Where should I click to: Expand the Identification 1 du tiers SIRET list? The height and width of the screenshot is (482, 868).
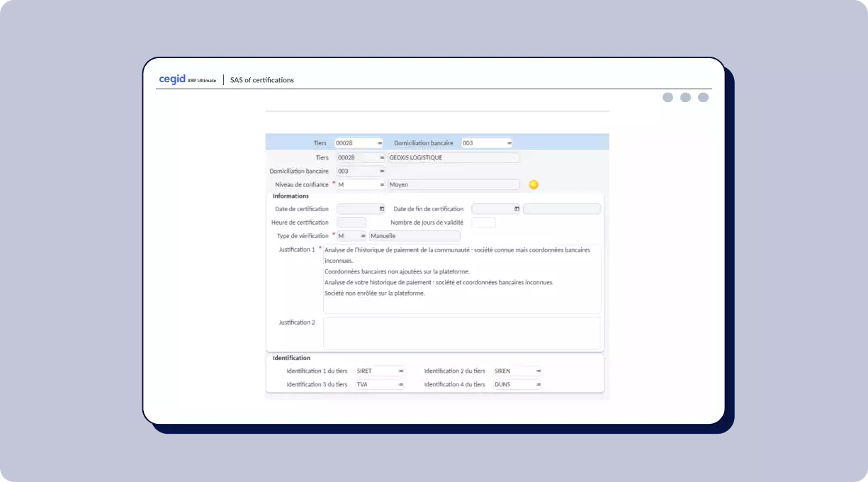(x=400, y=371)
